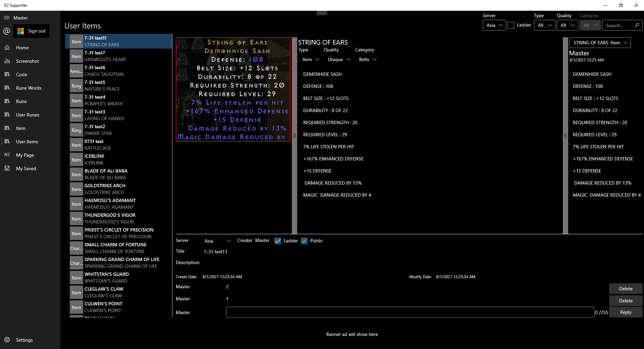Viewport: 644px width, 349px height.
Task: Delete the comment numbered 1
Action: 626,301
